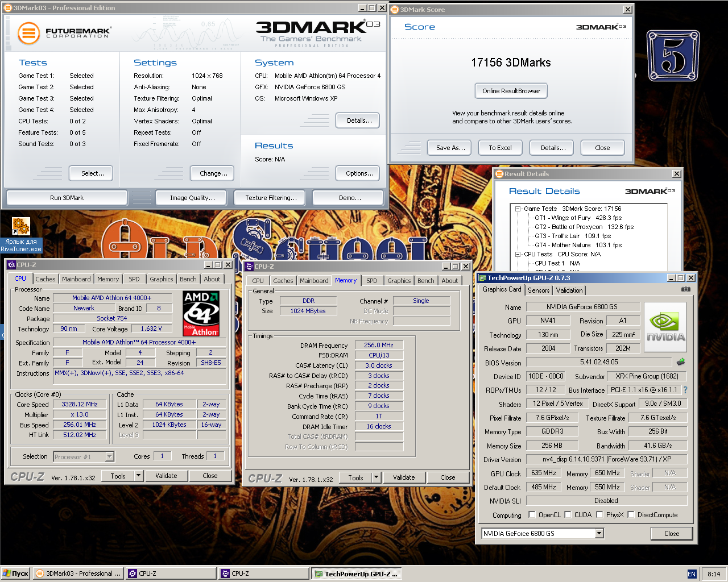
Task: Click Close button in GPU-Z
Action: coord(672,534)
